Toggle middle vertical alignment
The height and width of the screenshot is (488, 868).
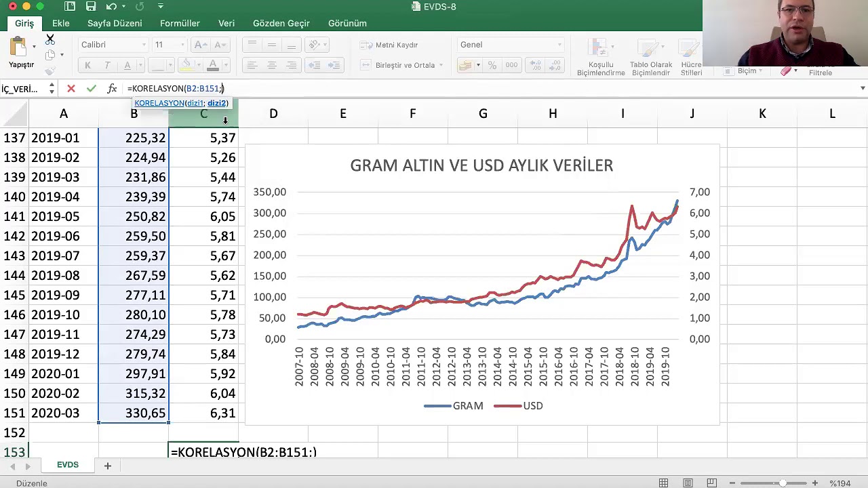pos(272,45)
